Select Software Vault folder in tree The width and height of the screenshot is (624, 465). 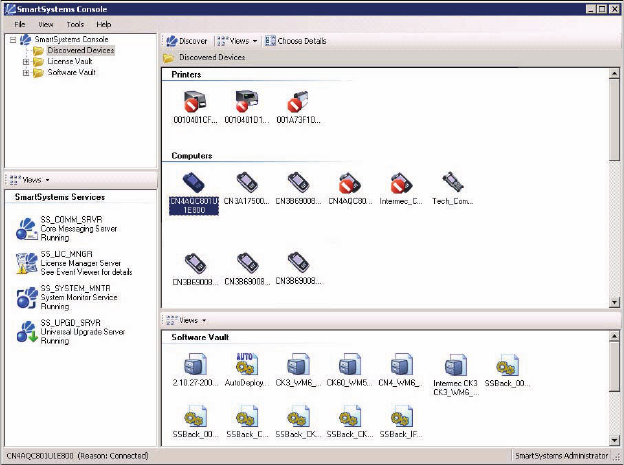point(72,72)
